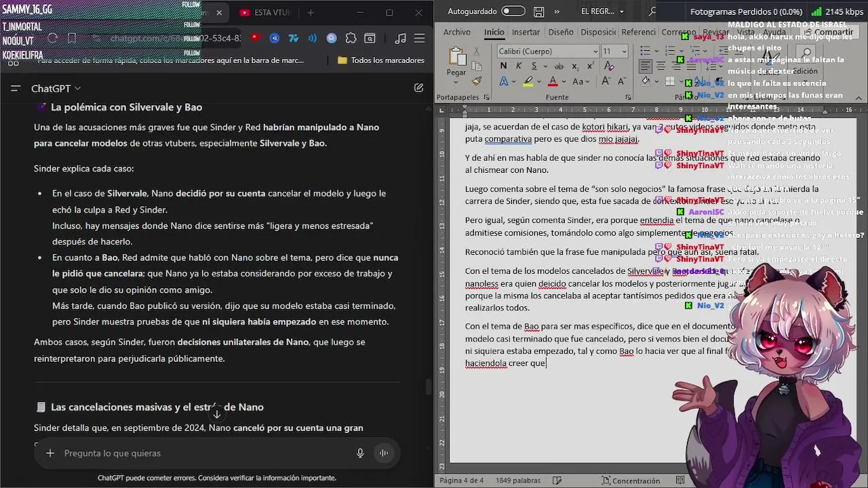The height and width of the screenshot is (488, 868).
Task: Apply the paragraph shading bucket color
Action: click(x=646, y=81)
